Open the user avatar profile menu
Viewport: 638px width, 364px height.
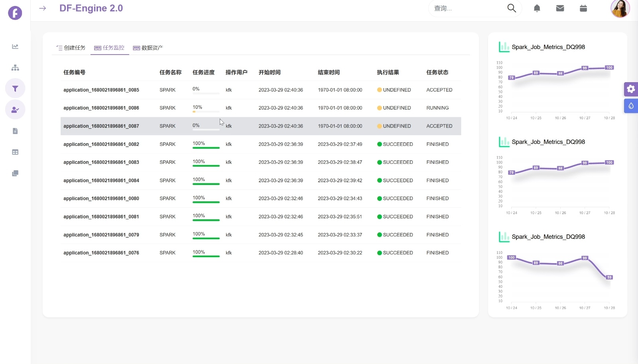click(620, 8)
